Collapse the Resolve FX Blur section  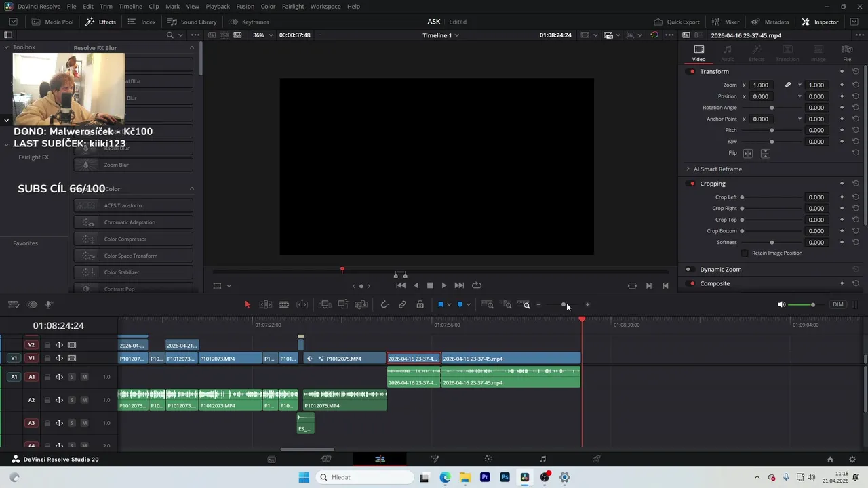pos(192,47)
